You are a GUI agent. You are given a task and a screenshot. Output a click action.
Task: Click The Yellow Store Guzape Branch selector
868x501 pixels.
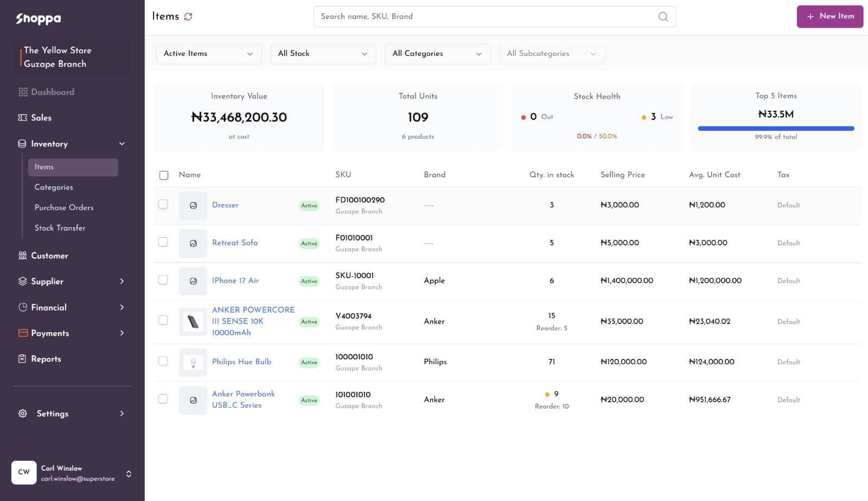72,57
